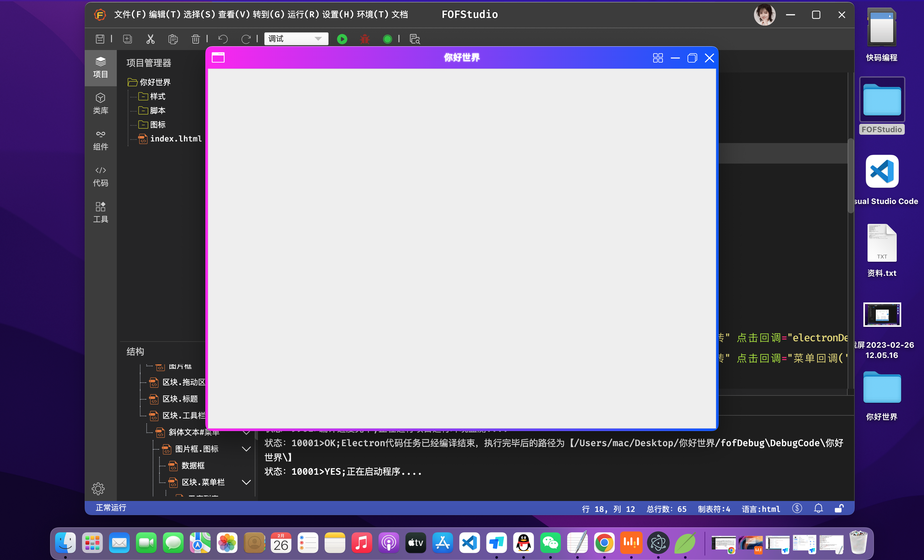Viewport: 924px width, 560px height.
Task: Open the 调试 mode dropdown
Action: pos(296,38)
